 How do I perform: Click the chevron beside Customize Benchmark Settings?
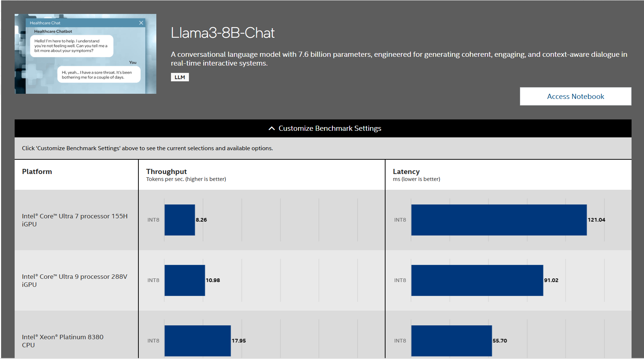pos(272,129)
